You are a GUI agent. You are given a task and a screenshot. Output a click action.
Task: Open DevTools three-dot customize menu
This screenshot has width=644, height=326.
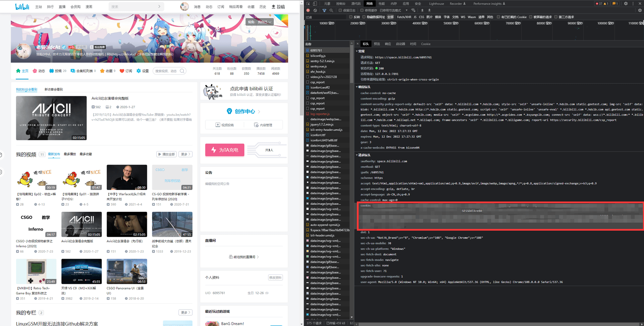click(633, 4)
